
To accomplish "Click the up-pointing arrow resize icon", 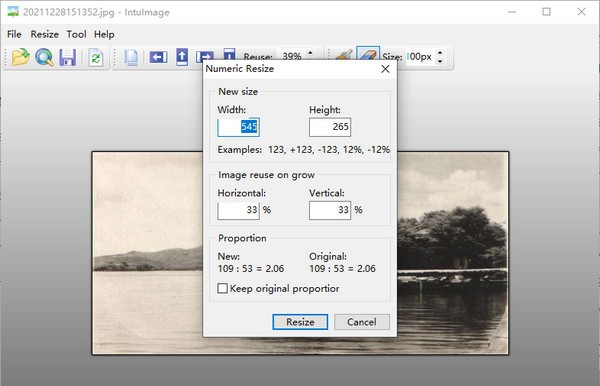I will pos(182,57).
